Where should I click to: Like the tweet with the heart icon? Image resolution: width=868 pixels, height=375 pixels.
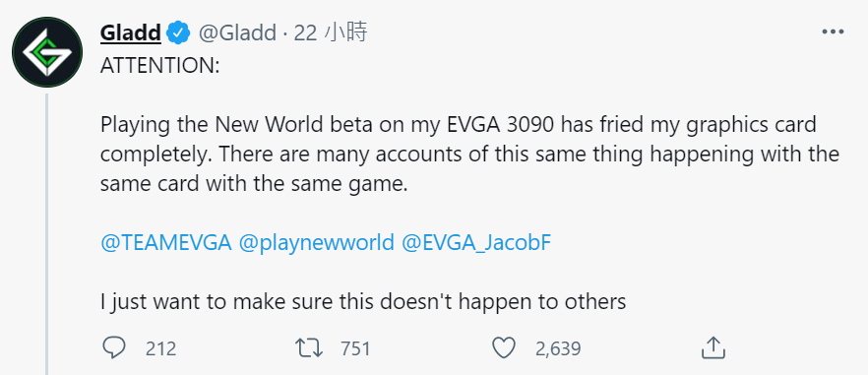tap(504, 348)
